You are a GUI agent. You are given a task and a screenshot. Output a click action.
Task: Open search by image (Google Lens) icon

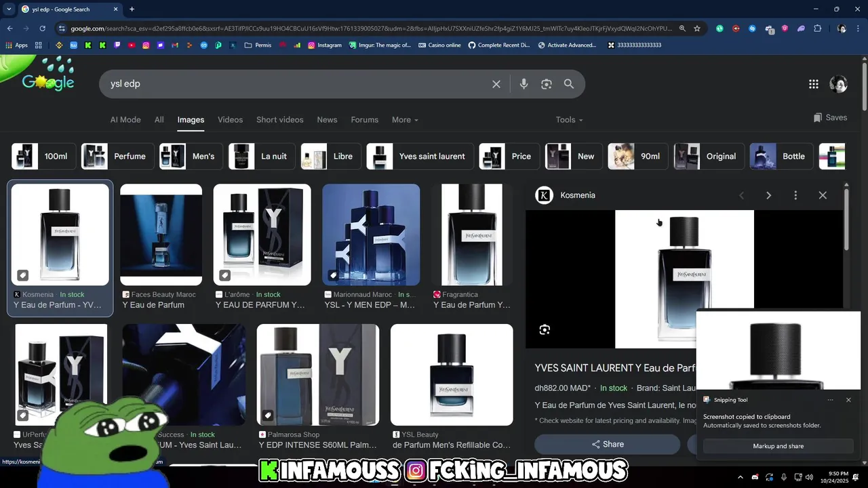[547, 84]
